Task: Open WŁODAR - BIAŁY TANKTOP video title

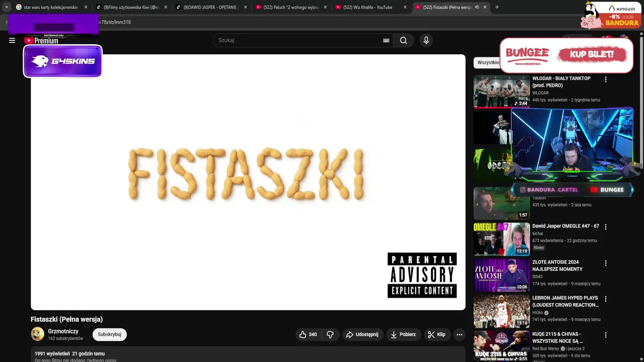Action: coord(561,82)
